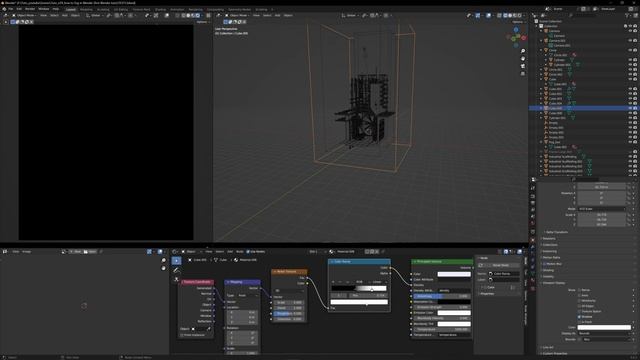Switch to the Geometry Nodes workspace tab

(239, 9)
